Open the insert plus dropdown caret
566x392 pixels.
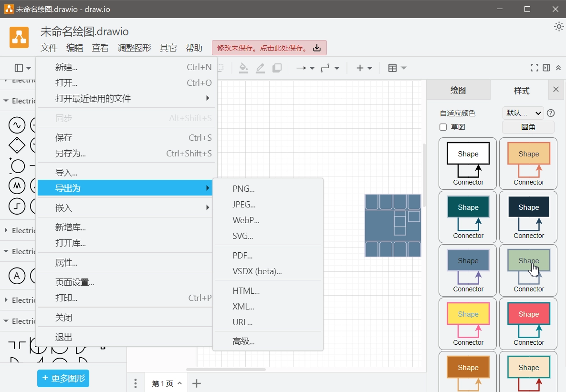click(x=370, y=68)
